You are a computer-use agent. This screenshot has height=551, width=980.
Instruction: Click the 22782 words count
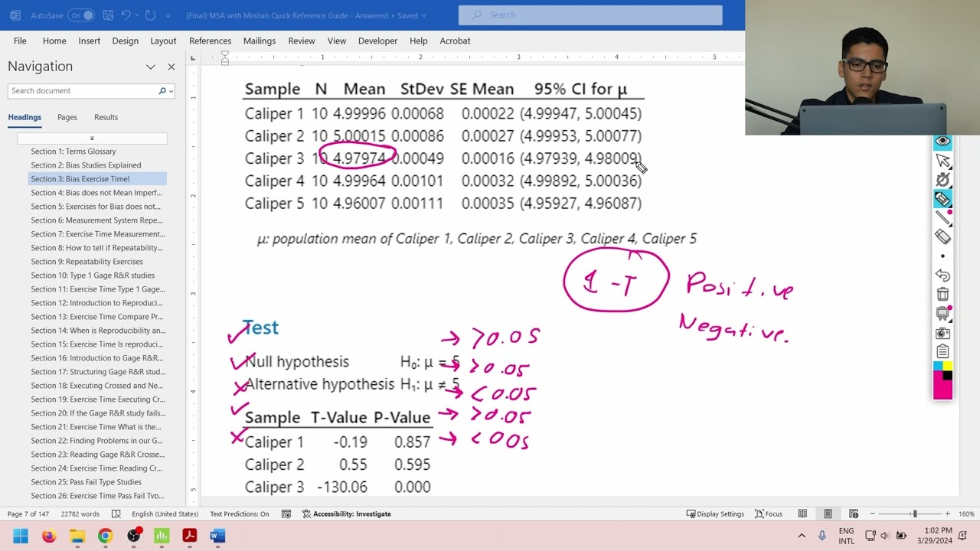tap(80, 514)
